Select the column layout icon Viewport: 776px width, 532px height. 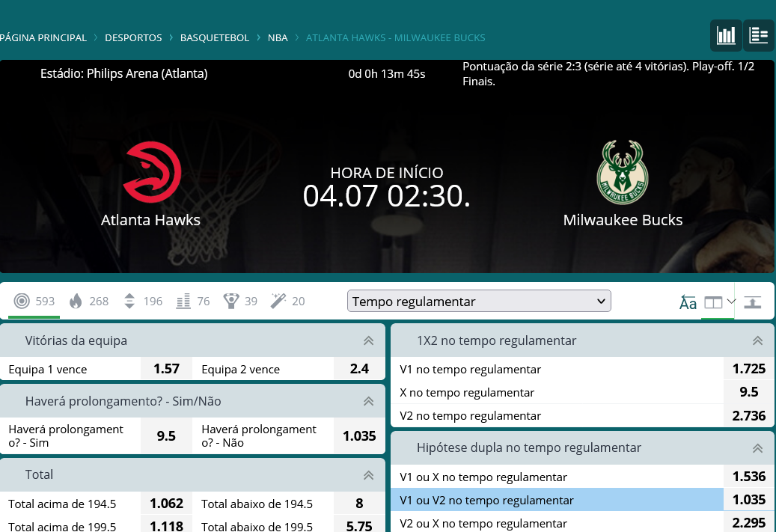[x=713, y=302]
